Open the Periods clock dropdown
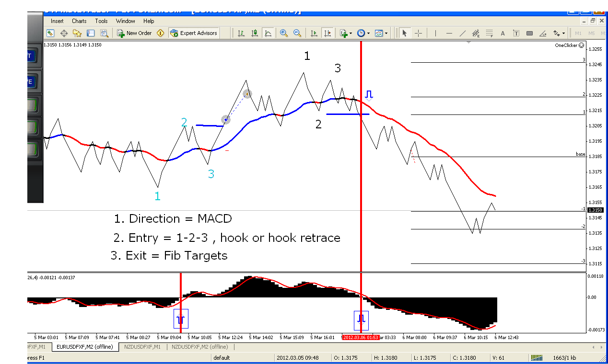608x364 pixels. point(363,33)
